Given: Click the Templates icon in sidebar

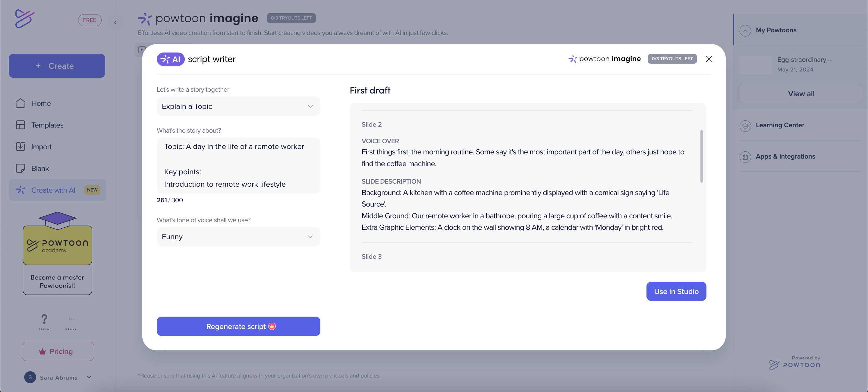Looking at the screenshot, I should click(20, 125).
